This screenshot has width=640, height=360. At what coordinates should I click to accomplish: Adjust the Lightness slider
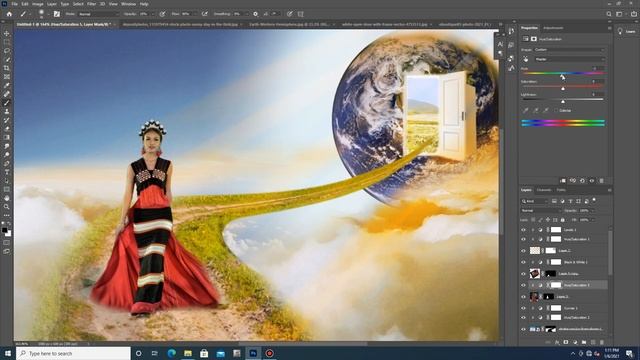click(x=563, y=101)
